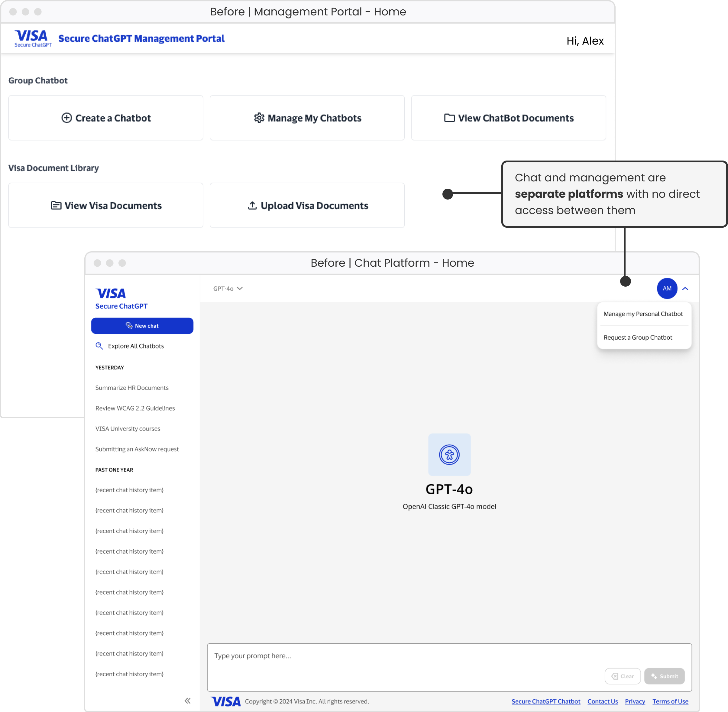Open the GPT-4o model dropdown
This screenshot has width=728, height=712.
click(x=228, y=288)
